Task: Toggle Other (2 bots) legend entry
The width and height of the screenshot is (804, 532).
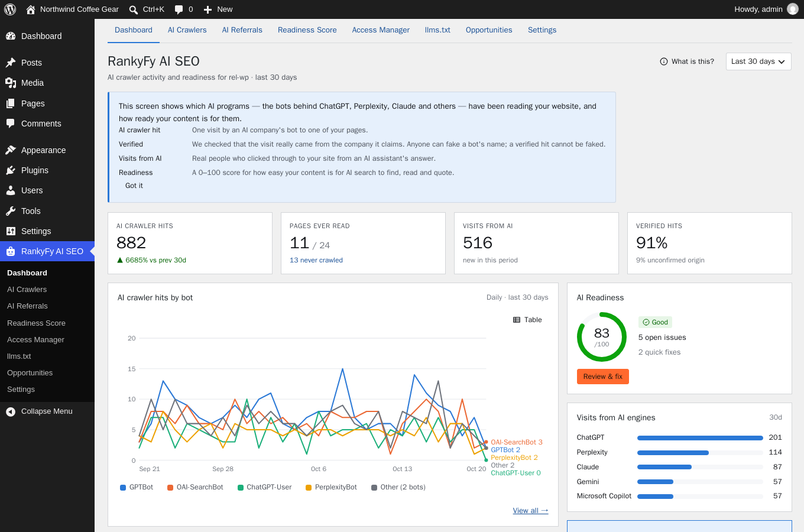Action: click(398, 487)
